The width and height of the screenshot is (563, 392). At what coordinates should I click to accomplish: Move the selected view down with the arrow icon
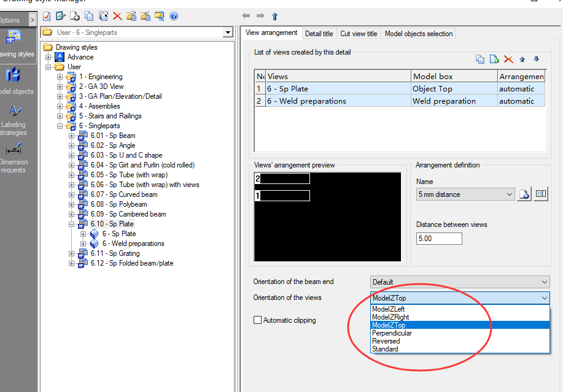(535, 59)
